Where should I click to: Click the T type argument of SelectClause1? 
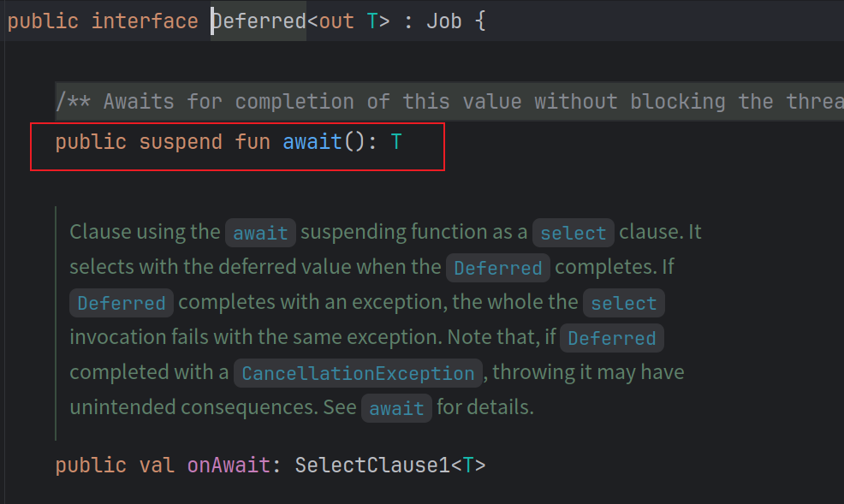(x=468, y=465)
